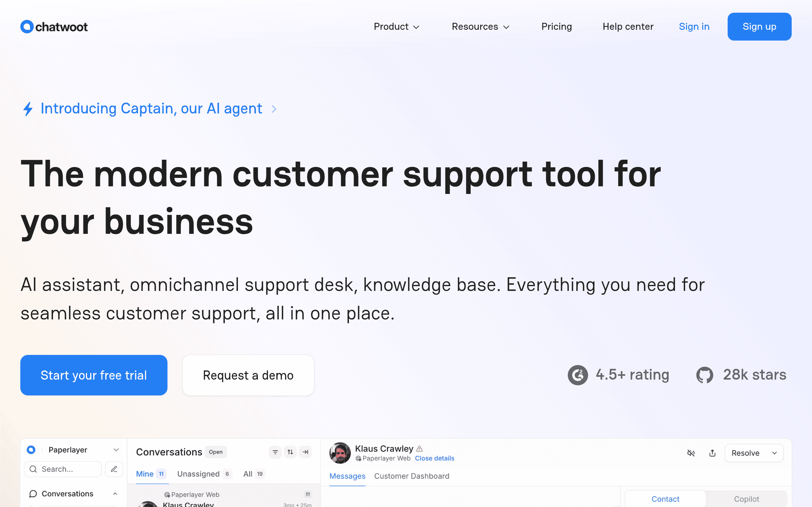The width and height of the screenshot is (812, 507).
Task: Select the Copilot panel tab
Action: (747, 499)
